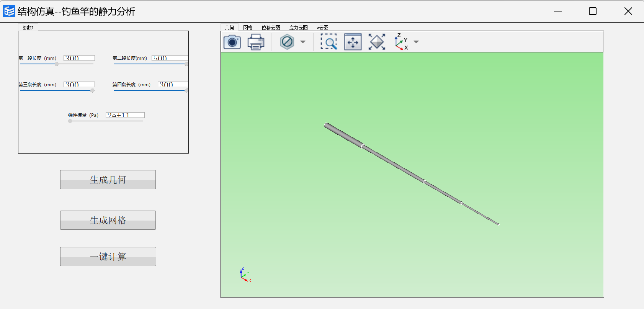Viewport: 644px width, 309px height.
Task: Click the 弹性模量 slider handle
Action: (70, 121)
